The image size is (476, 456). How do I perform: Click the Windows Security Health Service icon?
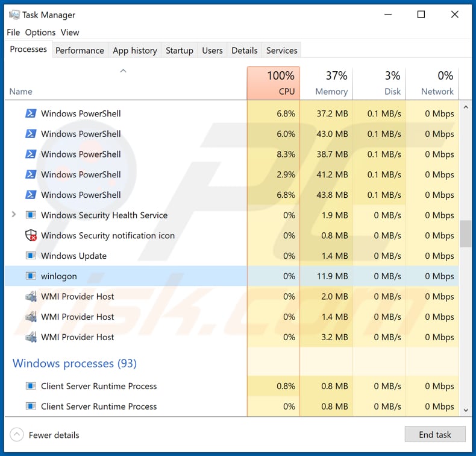click(x=31, y=215)
